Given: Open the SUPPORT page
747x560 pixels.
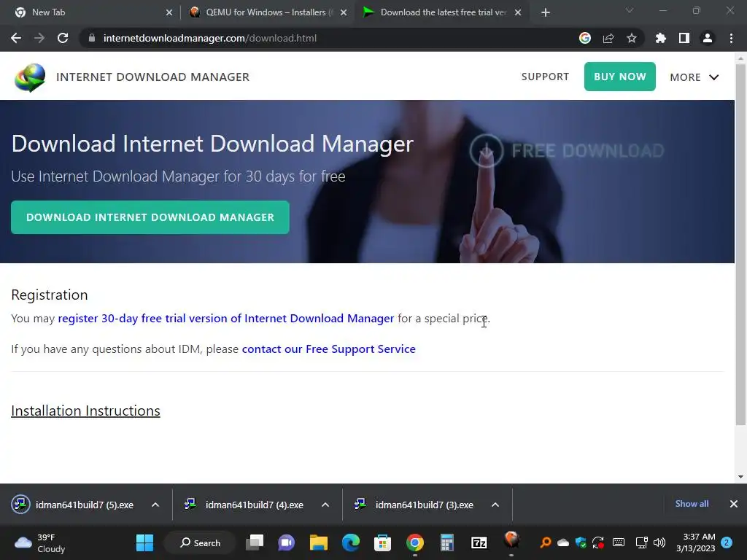Looking at the screenshot, I should (545, 77).
